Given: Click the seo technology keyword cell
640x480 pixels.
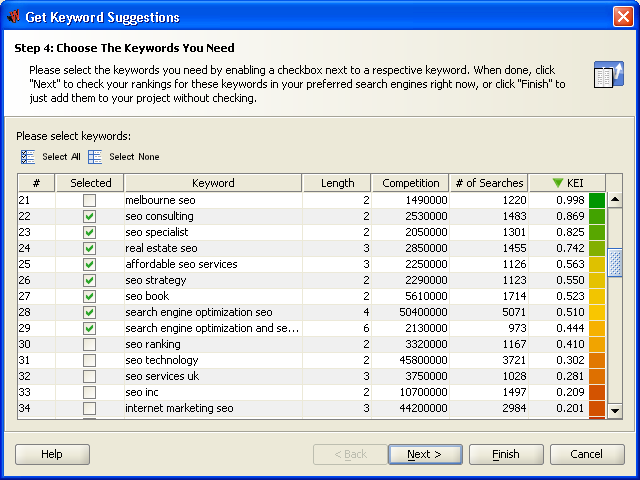Looking at the screenshot, I should pos(213,360).
